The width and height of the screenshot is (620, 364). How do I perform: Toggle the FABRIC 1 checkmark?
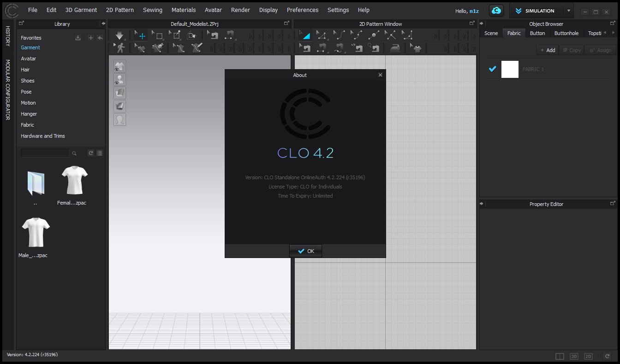pyautogui.click(x=492, y=69)
